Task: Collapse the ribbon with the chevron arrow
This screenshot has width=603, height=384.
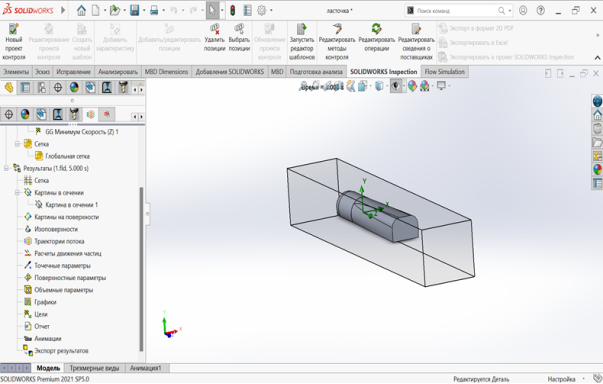Action: (597, 58)
